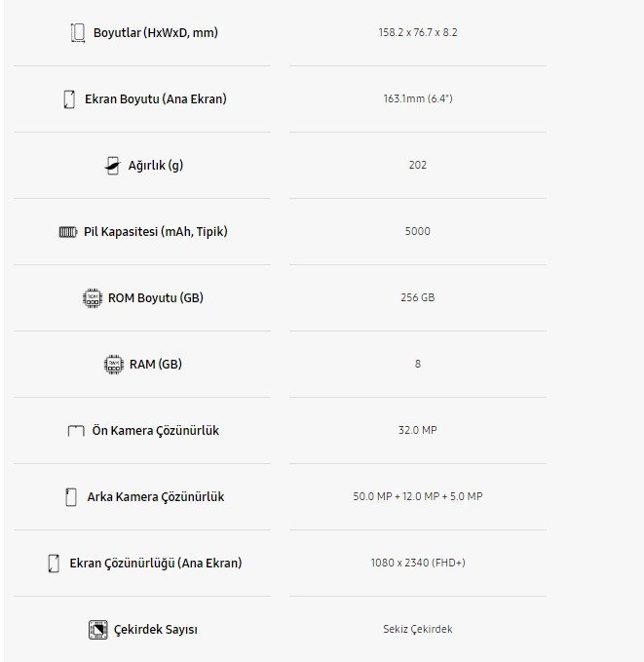Click the rear camera icon beside Arka Kamera
The height and width of the screenshot is (662, 644).
pos(71,497)
